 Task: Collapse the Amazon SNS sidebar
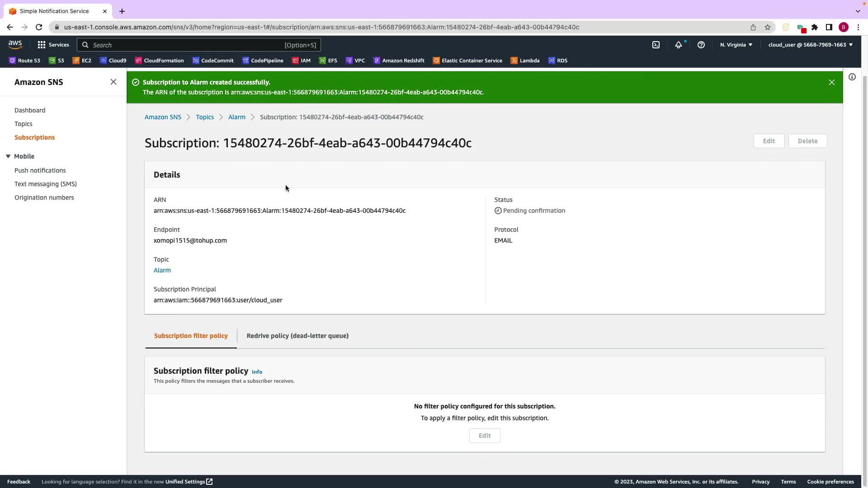113,82
